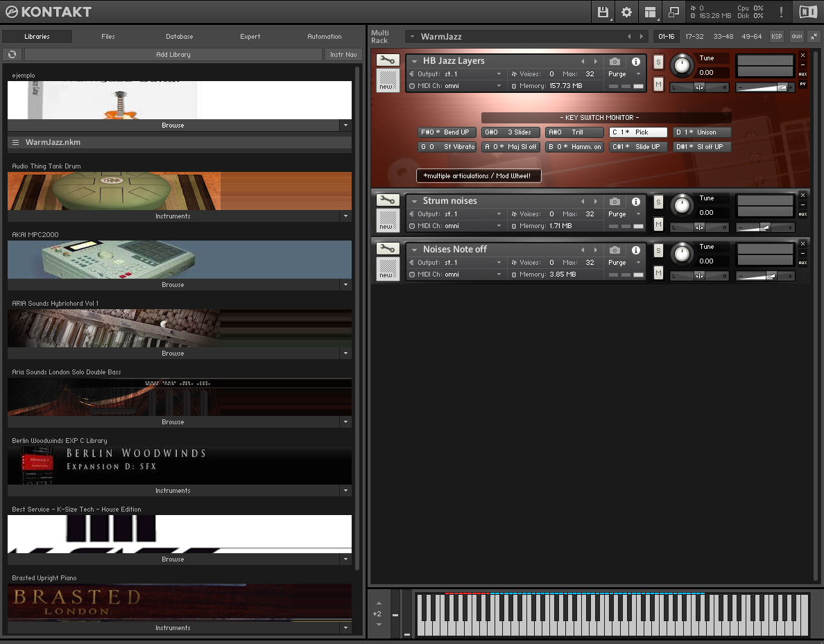Toggle PV button on HB Jazz Layers
The height and width of the screenshot is (644, 824).
point(802,84)
